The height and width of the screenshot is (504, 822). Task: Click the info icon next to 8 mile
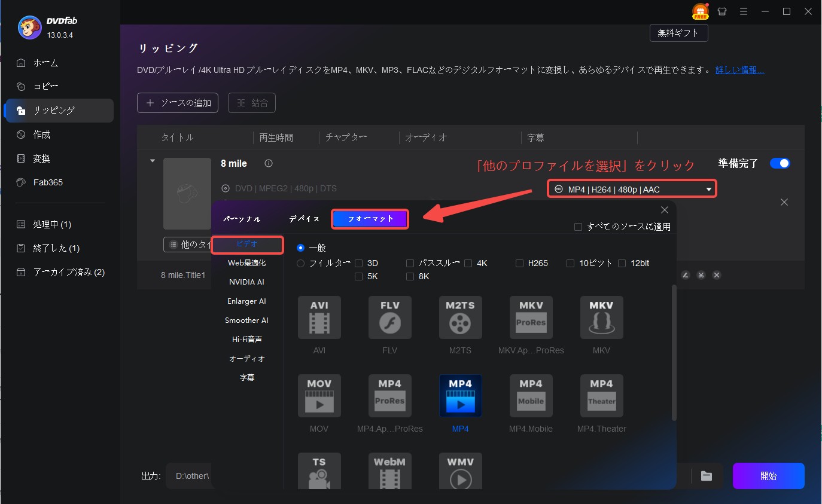point(269,163)
